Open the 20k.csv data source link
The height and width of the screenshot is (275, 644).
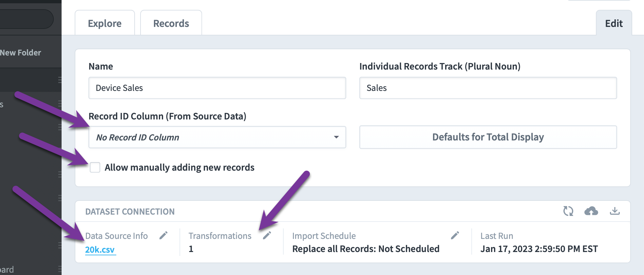pyautogui.click(x=100, y=249)
